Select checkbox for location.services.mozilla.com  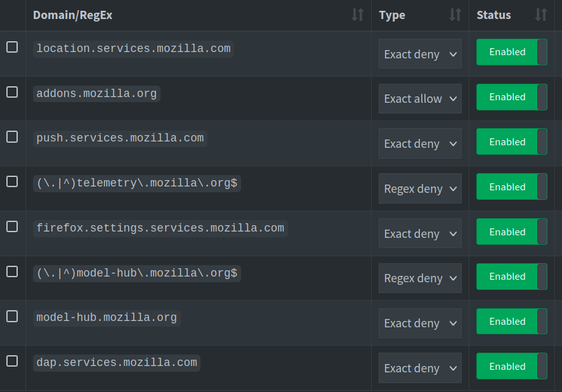(x=12, y=47)
